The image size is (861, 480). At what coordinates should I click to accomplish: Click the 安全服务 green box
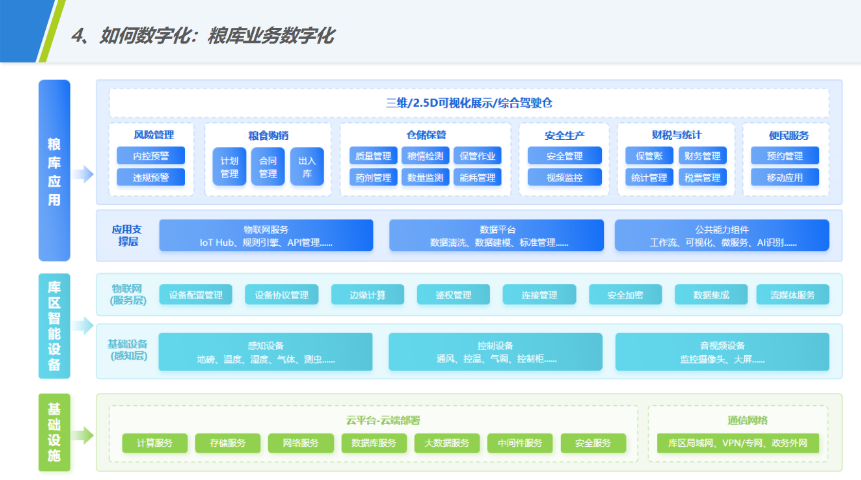coord(593,443)
